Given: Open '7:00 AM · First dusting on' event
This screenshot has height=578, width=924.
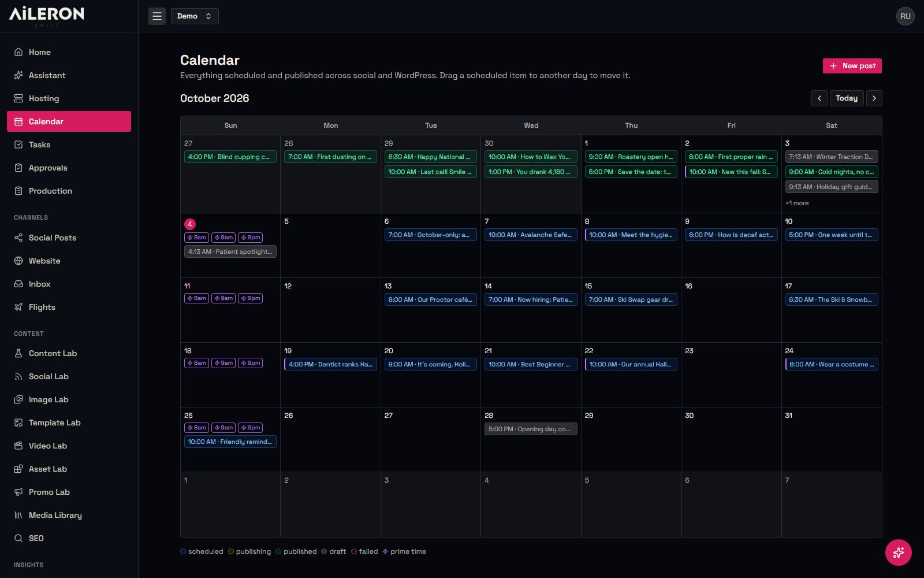Looking at the screenshot, I should [x=330, y=157].
